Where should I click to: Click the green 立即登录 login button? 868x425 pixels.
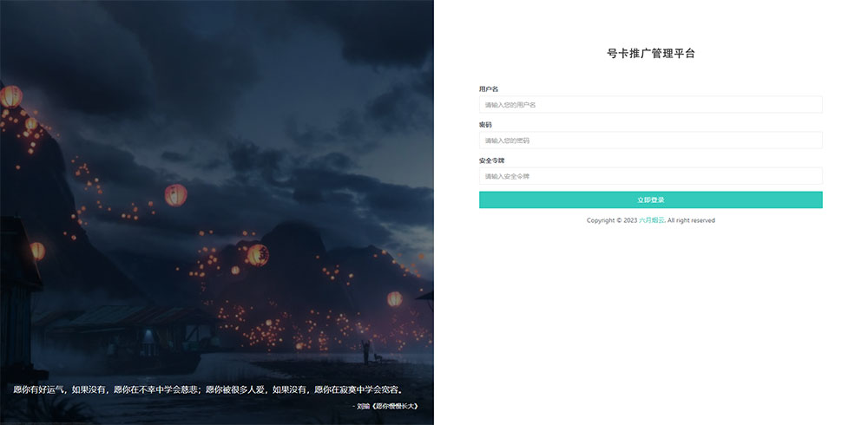pos(650,199)
